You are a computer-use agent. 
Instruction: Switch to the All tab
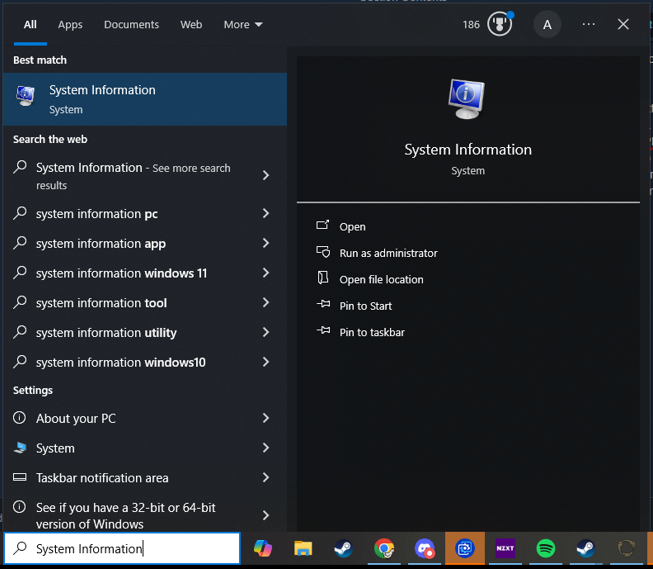(x=30, y=25)
